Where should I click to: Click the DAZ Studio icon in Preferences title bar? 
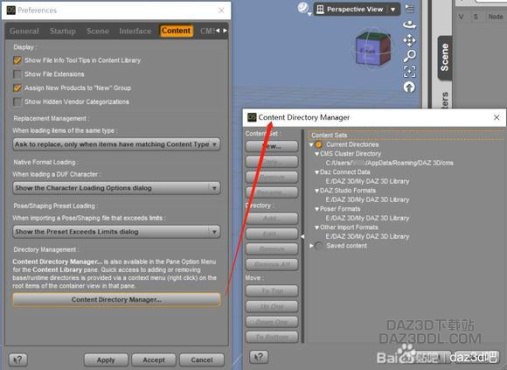[x=11, y=10]
